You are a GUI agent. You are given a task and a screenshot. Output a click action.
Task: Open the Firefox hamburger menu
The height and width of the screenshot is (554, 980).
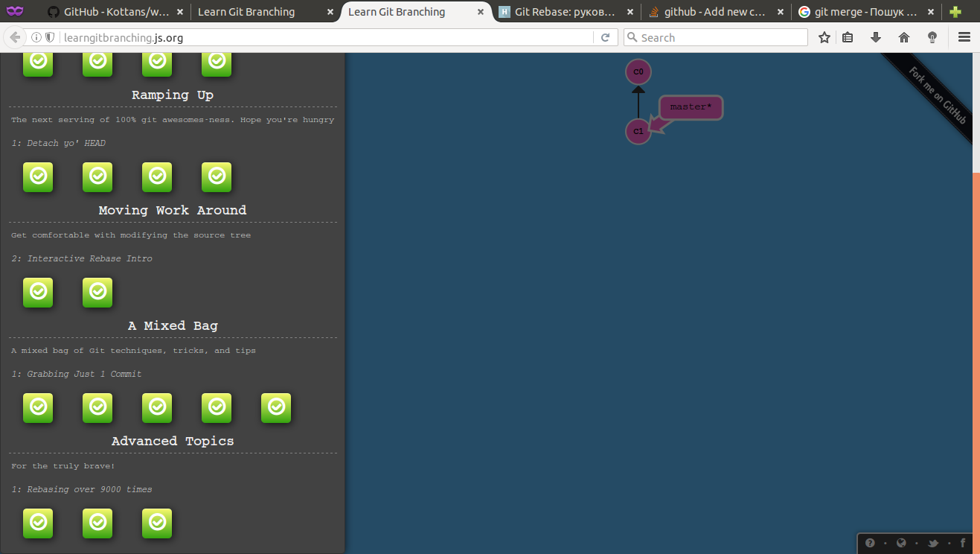[x=964, y=37]
